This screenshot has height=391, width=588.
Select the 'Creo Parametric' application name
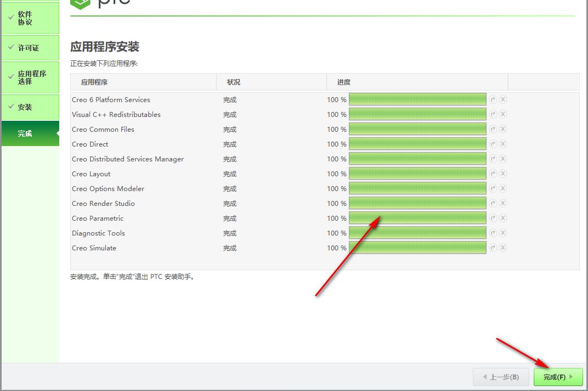pyautogui.click(x=98, y=218)
